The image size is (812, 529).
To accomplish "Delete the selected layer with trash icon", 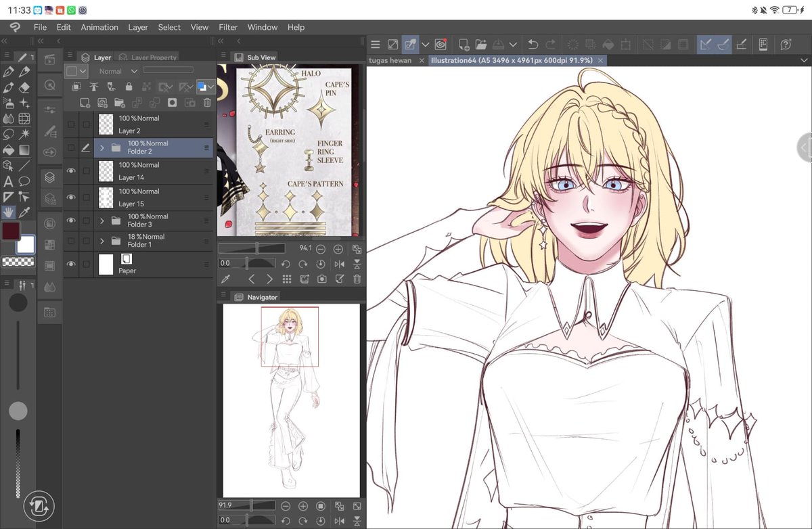I will point(208,103).
